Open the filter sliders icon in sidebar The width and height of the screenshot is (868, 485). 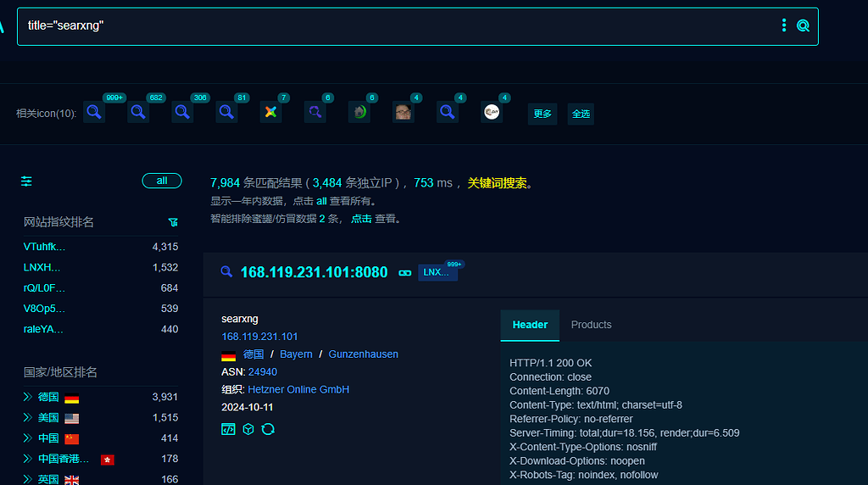[x=26, y=181]
